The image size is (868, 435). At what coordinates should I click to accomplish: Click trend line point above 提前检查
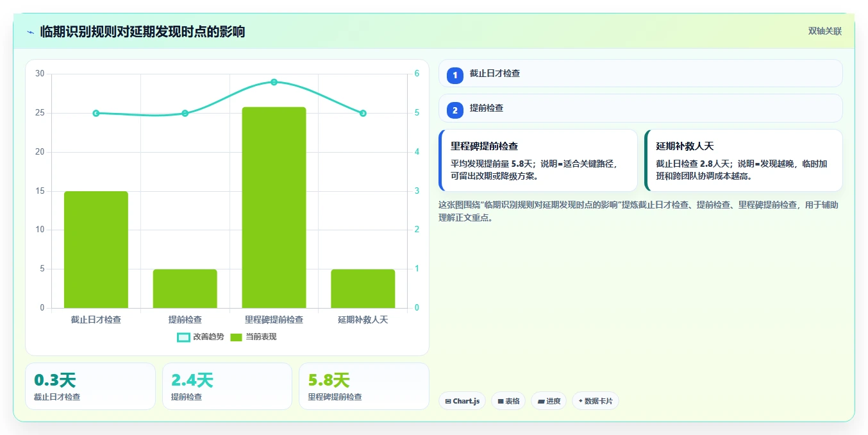185,113
